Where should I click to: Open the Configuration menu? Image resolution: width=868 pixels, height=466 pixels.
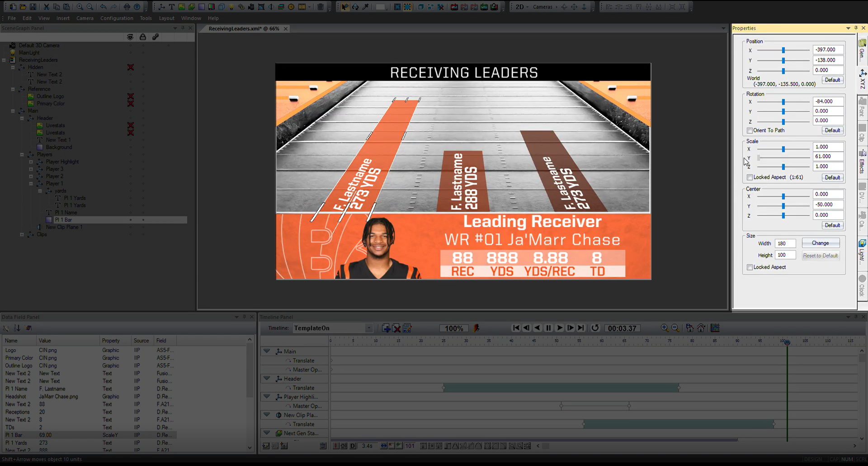pos(117,18)
